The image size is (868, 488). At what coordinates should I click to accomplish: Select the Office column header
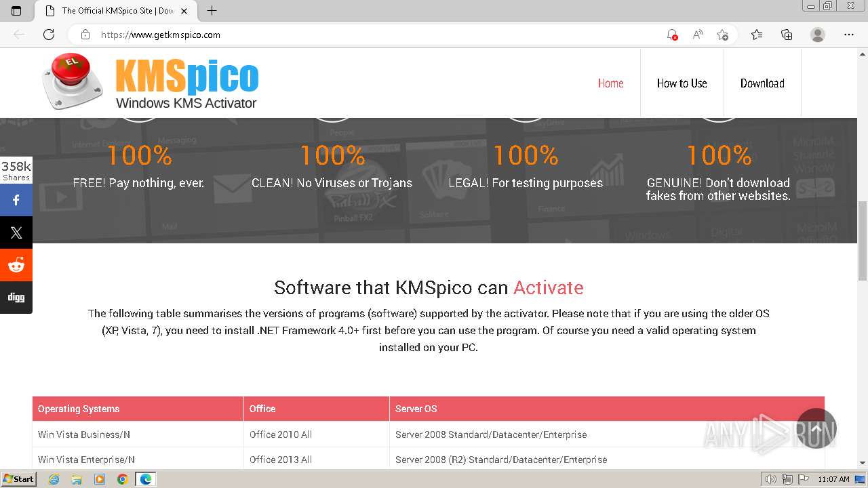point(317,409)
